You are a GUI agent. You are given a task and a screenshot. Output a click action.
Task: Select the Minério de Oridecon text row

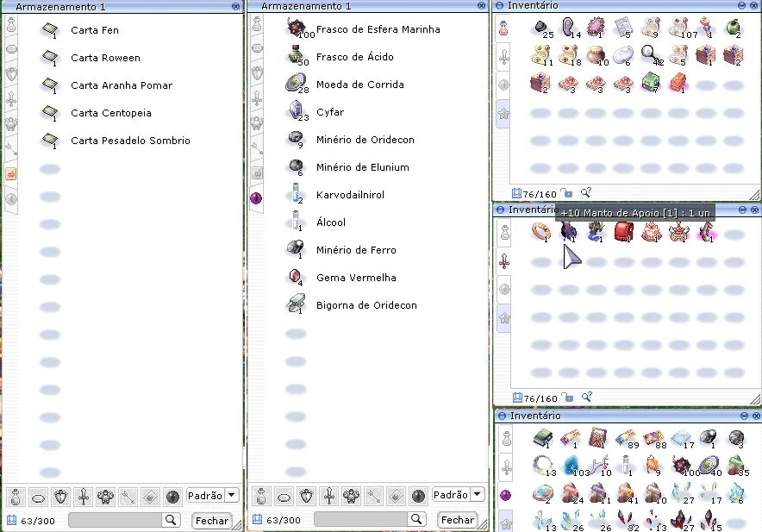tap(365, 140)
